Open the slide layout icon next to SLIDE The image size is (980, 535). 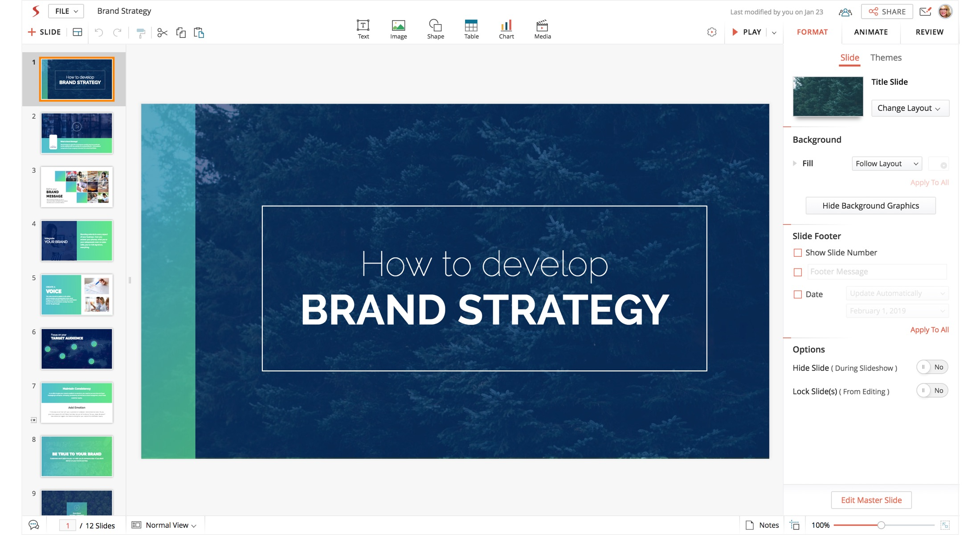point(78,32)
